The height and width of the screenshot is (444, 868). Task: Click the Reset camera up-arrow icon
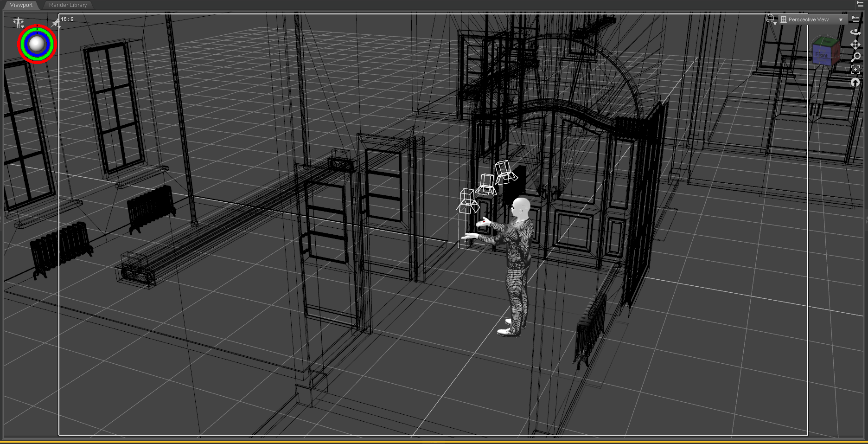(x=855, y=83)
